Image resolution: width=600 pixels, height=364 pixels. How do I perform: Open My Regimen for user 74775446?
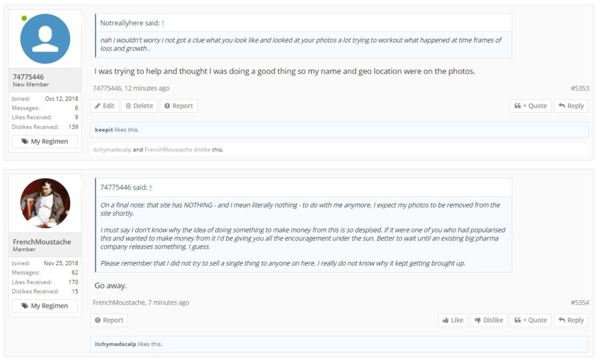click(45, 142)
